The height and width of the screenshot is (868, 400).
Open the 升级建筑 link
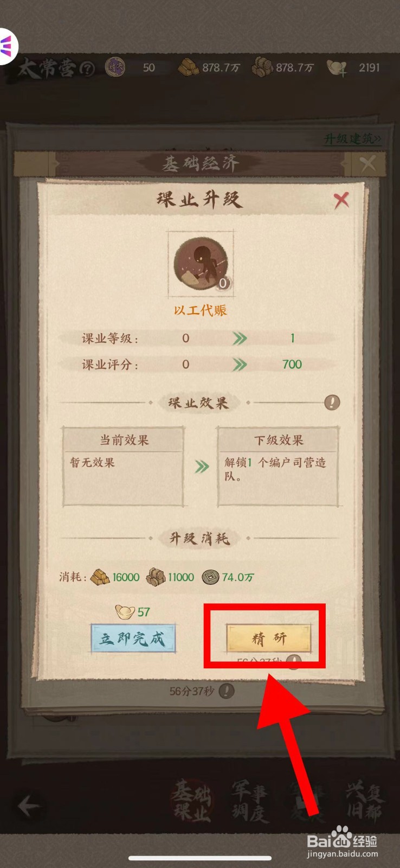(352, 139)
